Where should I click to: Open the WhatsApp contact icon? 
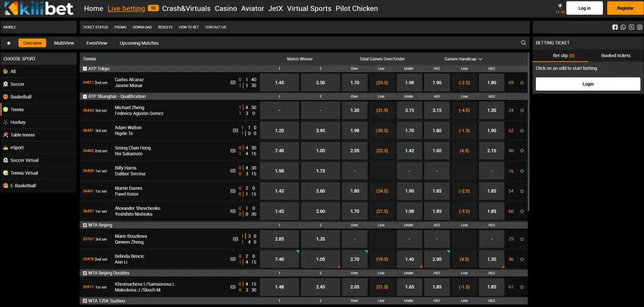point(623,27)
